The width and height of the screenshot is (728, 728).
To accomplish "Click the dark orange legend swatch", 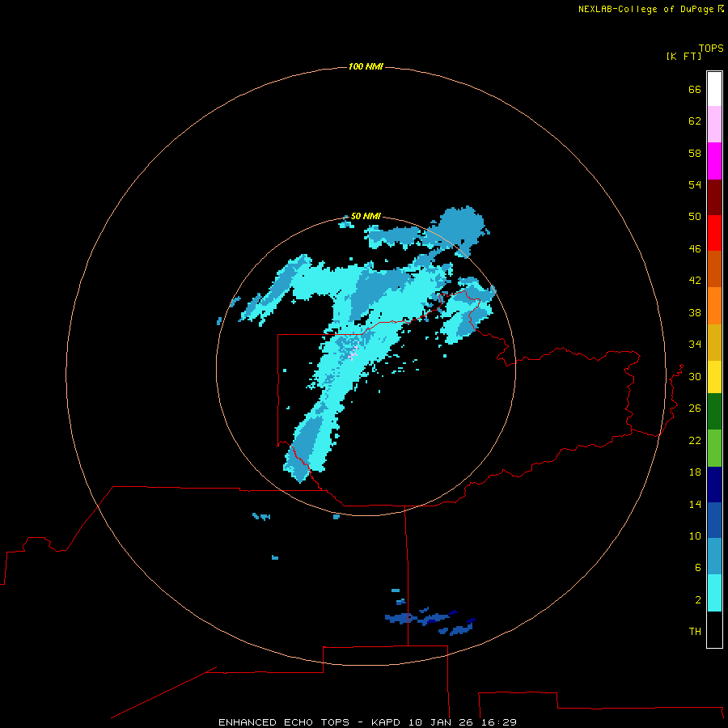I will click(714, 269).
